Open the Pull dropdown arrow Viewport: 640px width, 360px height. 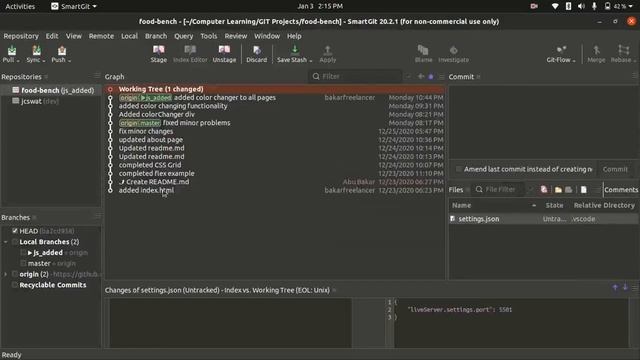18,61
